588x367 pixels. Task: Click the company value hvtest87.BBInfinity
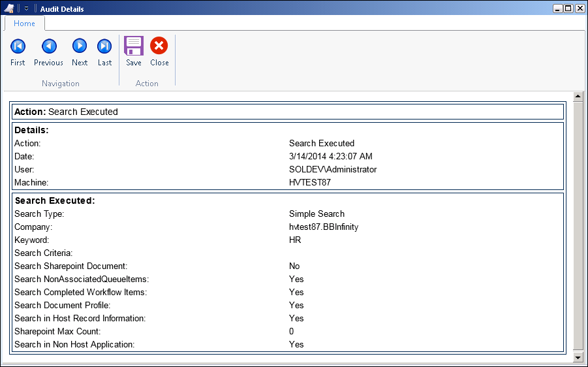[324, 227]
